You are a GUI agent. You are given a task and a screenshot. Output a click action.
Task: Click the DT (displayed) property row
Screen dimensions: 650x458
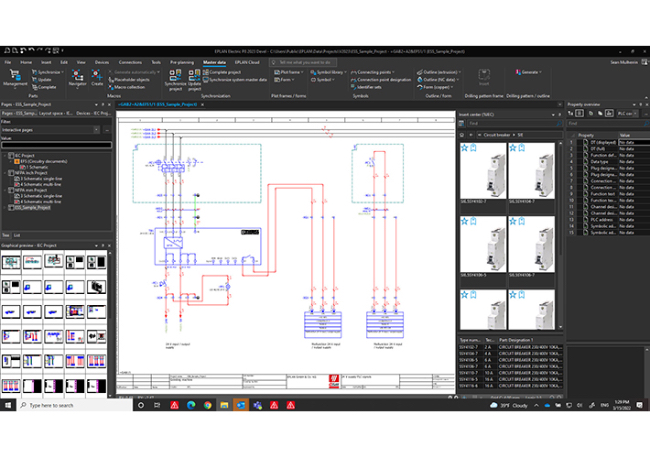click(x=609, y=142)
